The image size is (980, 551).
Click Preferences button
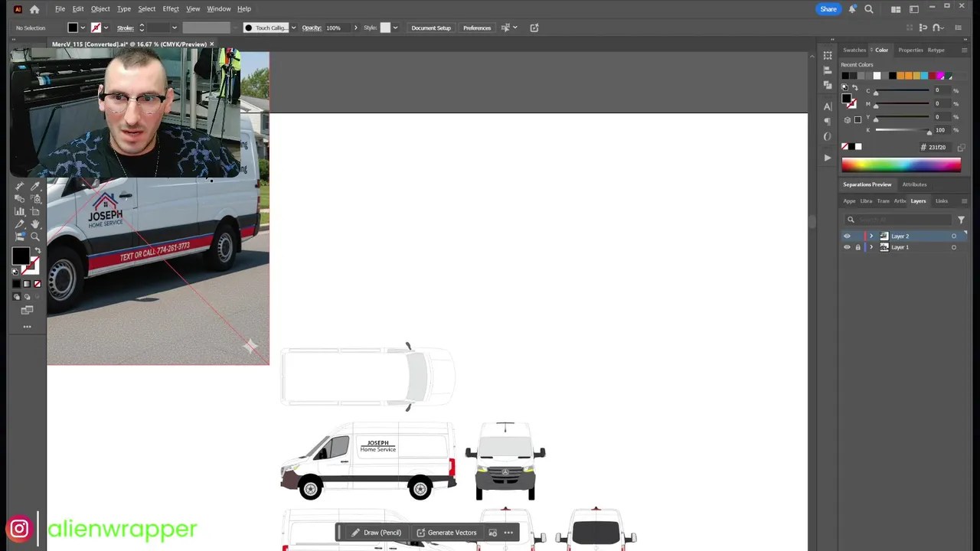click(477, 28)
